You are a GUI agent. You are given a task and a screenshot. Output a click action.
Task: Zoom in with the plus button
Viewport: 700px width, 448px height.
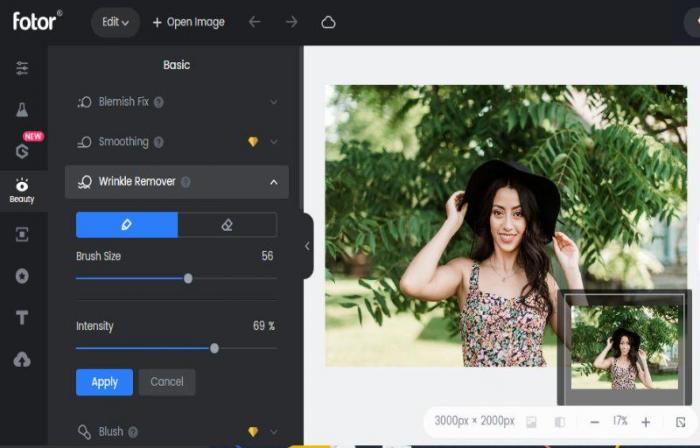[646, 422]
